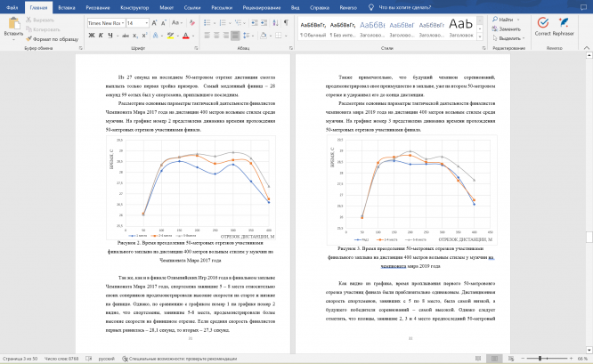Toggle justified paragraph alignment
593x364 pixels.
click(235, 36)
